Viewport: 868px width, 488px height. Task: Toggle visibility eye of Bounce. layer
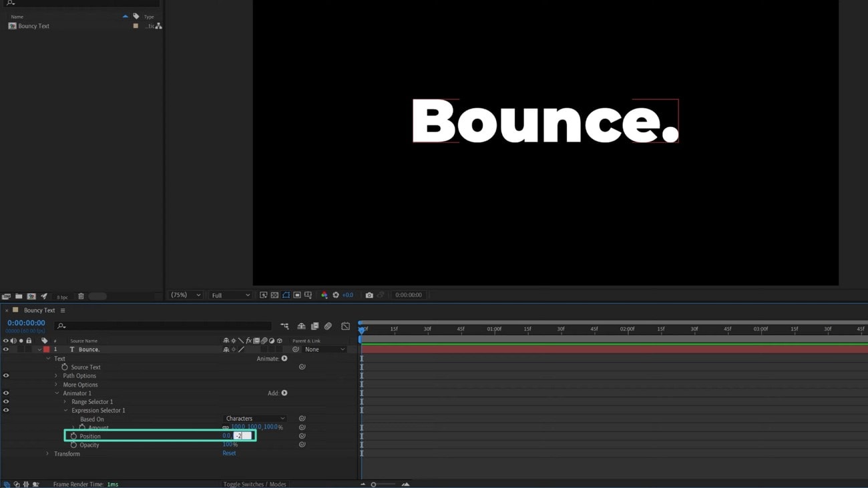tap(6, 350)
